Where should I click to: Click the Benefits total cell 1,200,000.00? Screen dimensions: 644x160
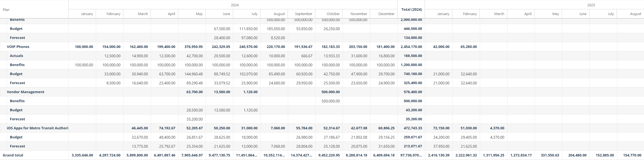click(x=411, y=65)
